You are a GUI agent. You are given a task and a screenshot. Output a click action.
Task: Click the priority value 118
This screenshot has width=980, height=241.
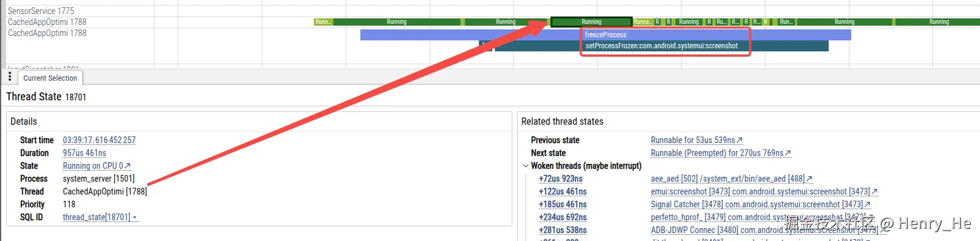click(69, 204)
